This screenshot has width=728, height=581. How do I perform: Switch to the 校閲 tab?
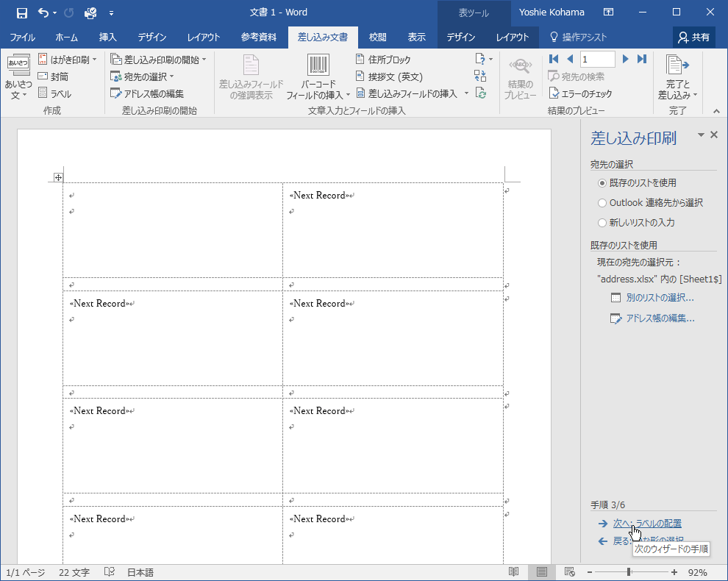[x=377, y=38]
